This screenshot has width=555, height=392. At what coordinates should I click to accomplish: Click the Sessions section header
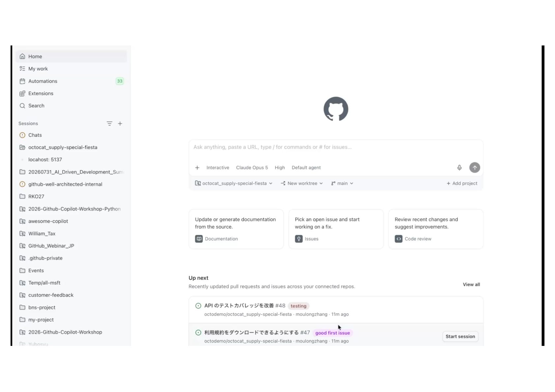point(28,124)
